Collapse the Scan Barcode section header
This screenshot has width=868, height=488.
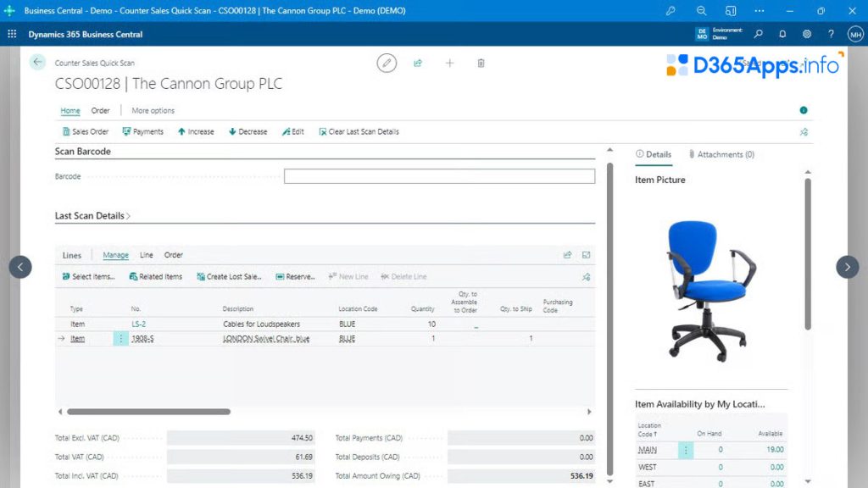coord(82,151)
